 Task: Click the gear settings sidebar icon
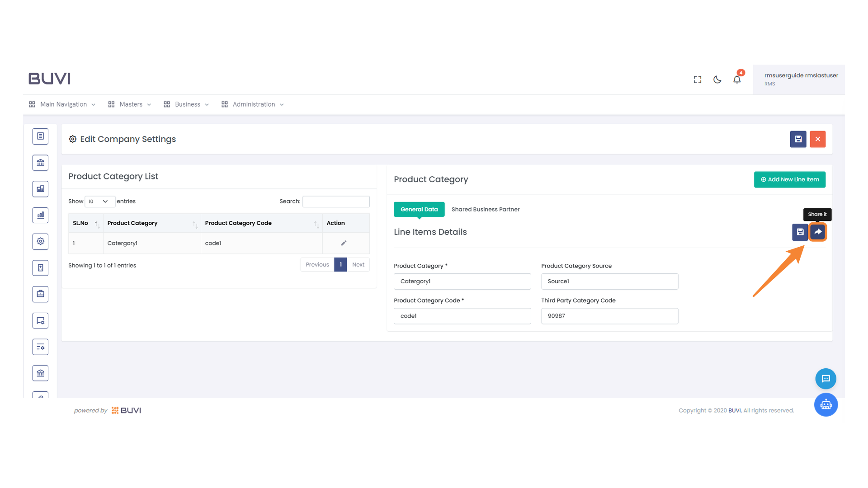40,241
